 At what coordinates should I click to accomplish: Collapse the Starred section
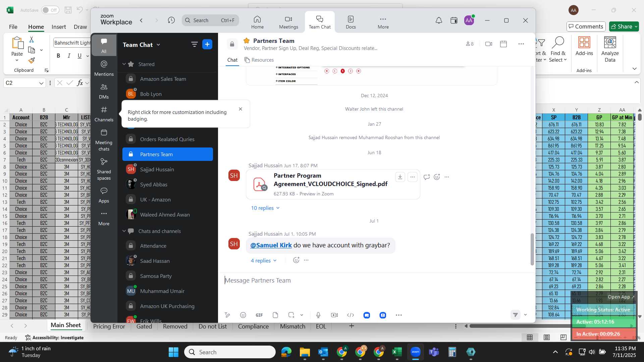click(124, 64)
